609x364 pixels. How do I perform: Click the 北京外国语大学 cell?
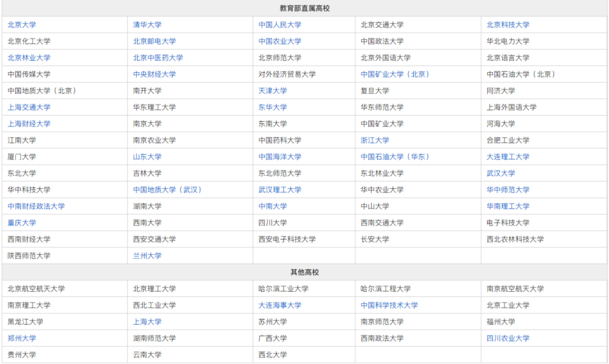(x=418, y=58)
